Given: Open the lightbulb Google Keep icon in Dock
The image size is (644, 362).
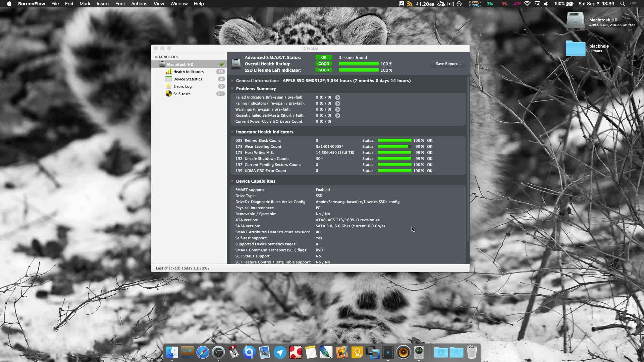Looking at the screenshot, I should [357, 352].
